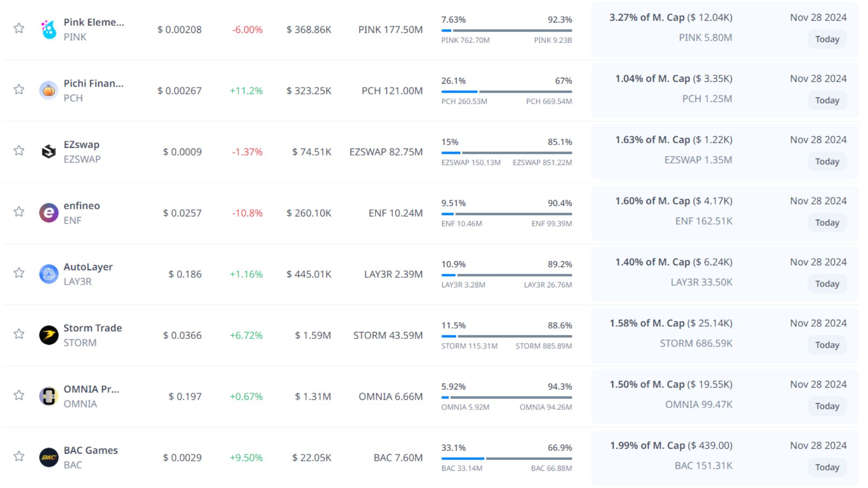Click the AutoLayer blue triangle logo
868x488 pixels.
pyautogui.click(x=48, y=274)
